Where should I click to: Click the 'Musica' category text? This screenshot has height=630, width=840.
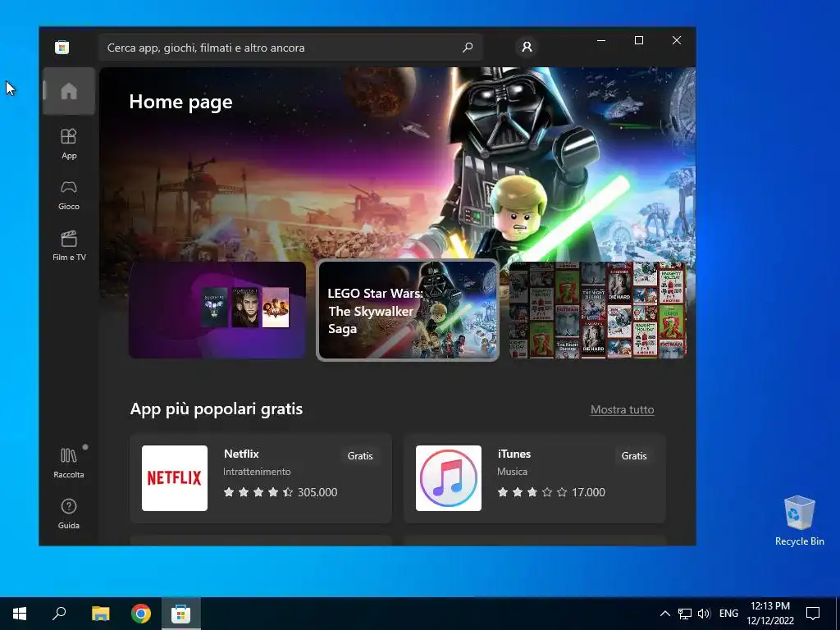(x=512, y=472)
